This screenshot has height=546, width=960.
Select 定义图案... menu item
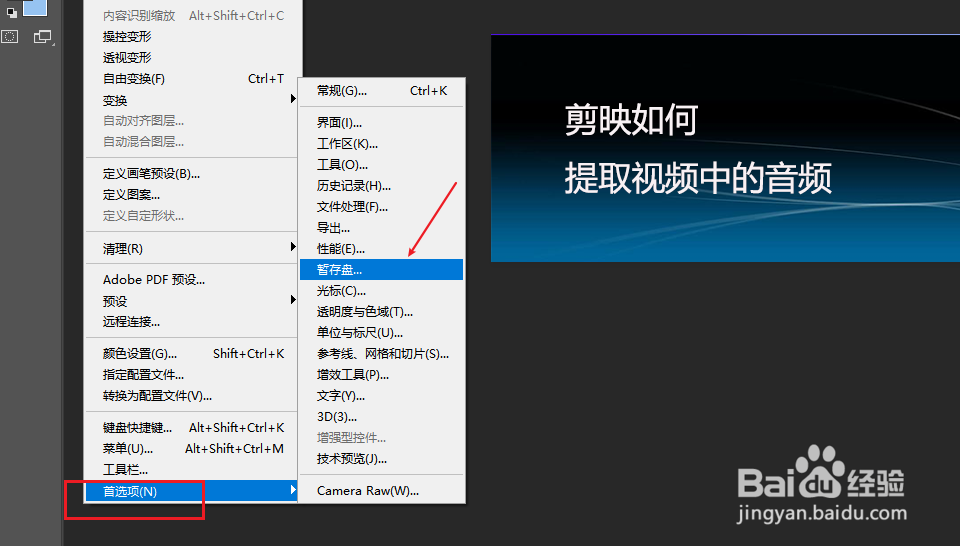[x=193, y=195]
